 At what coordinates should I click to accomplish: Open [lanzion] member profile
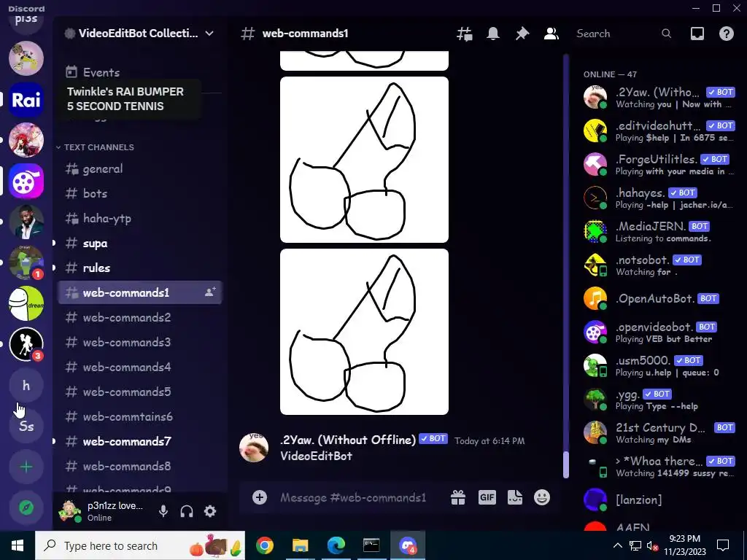coord(659,500)
